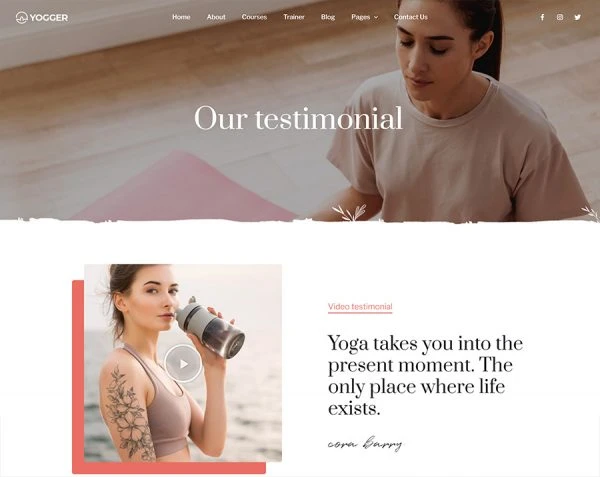This screenshot has width=600, height=477.
Task: Open the Trainer page
Action: [294, 17]
